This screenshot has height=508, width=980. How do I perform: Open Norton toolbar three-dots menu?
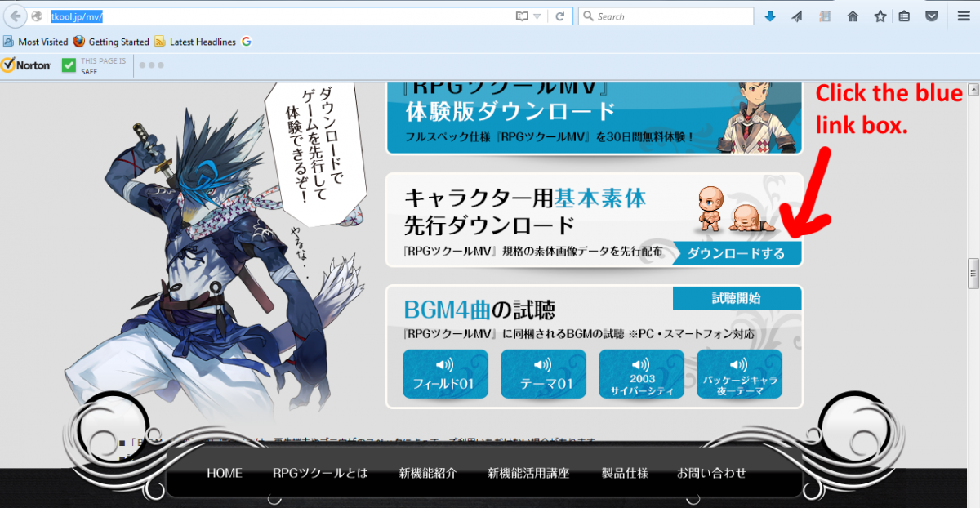pyautogui.click(x=152, y=65)
